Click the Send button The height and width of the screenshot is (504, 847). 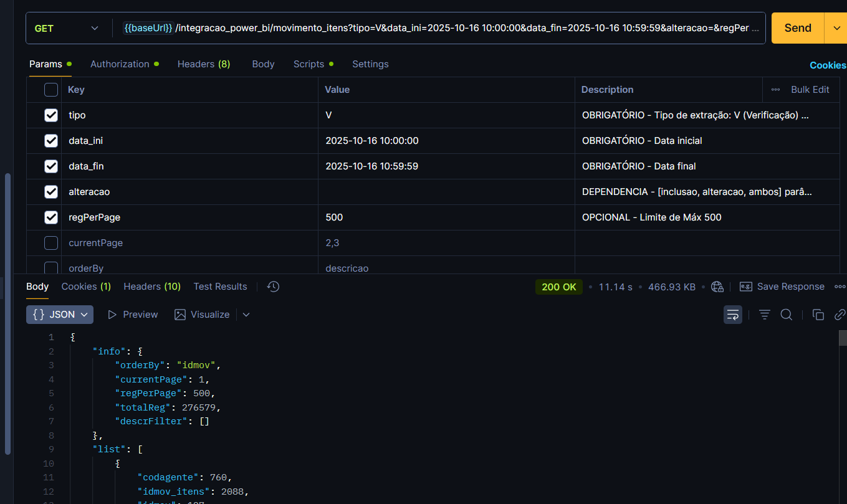tap(797, 28)
